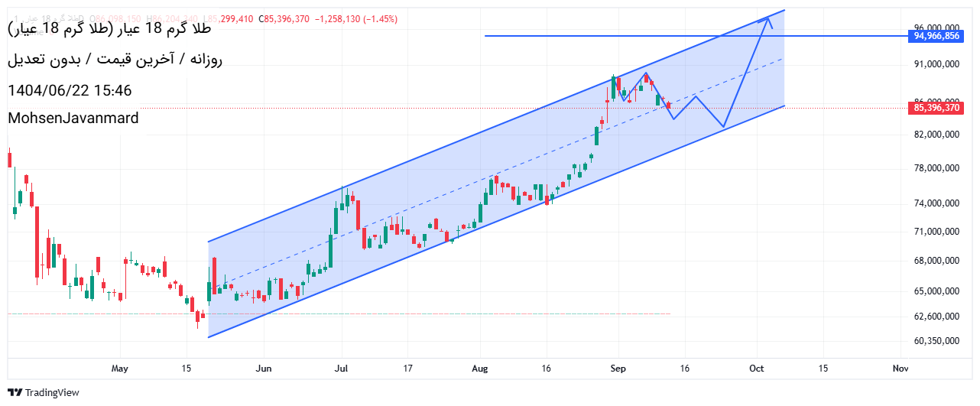Click the blue 94,966,856 price label

(x=936, y=36)
